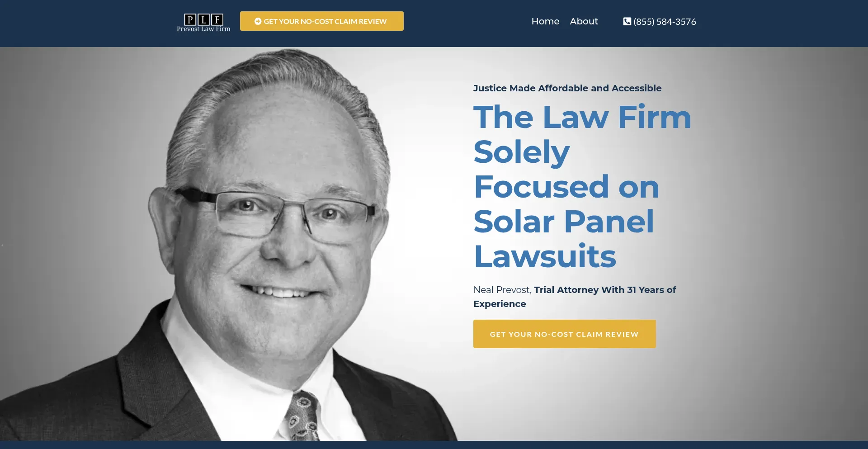
Task: Click the letter L box in logo
Action: [x=204, y=19]
